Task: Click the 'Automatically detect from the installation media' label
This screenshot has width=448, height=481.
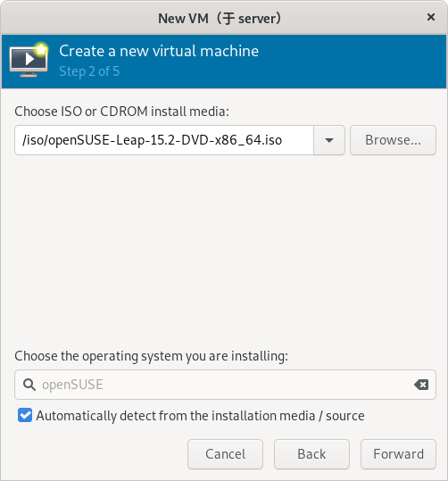Action: 201,416
